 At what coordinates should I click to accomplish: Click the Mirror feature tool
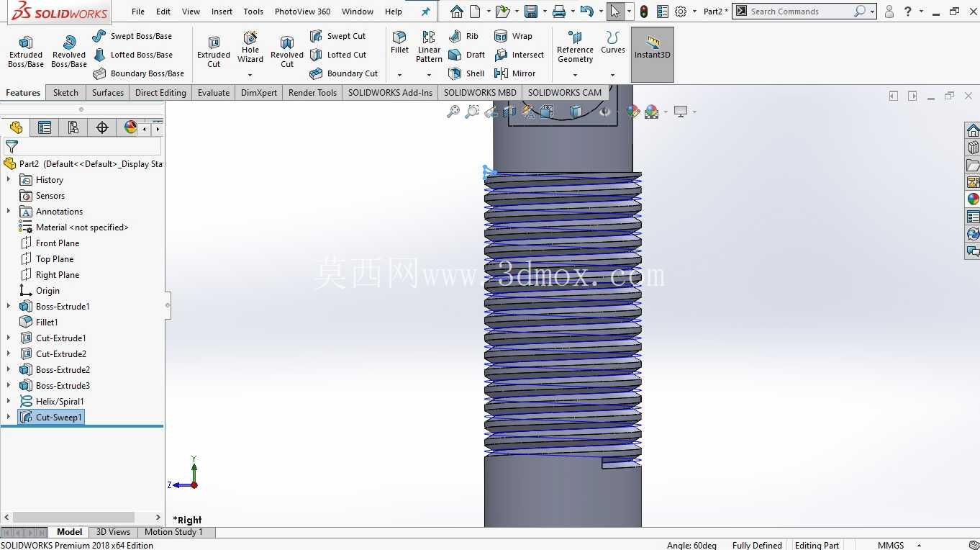(514, 73)
